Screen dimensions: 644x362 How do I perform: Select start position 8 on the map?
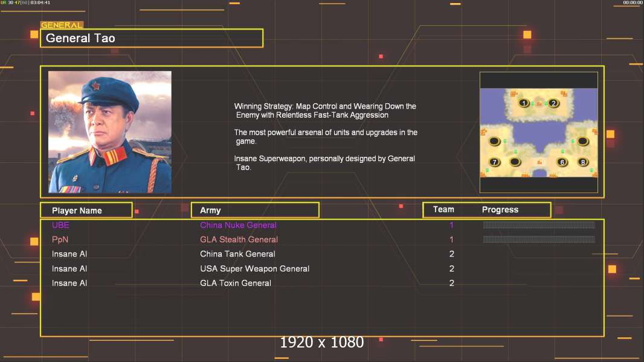583,162
